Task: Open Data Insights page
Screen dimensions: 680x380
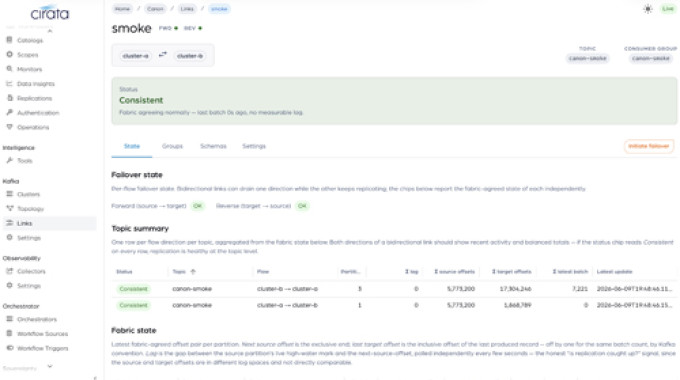Action: (x=36, y=84)
